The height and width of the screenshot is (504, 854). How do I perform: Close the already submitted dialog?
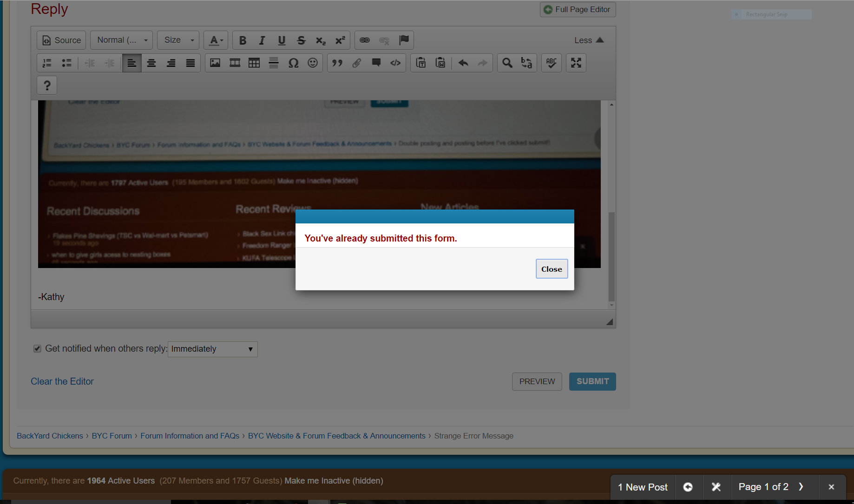pos(552,269)
